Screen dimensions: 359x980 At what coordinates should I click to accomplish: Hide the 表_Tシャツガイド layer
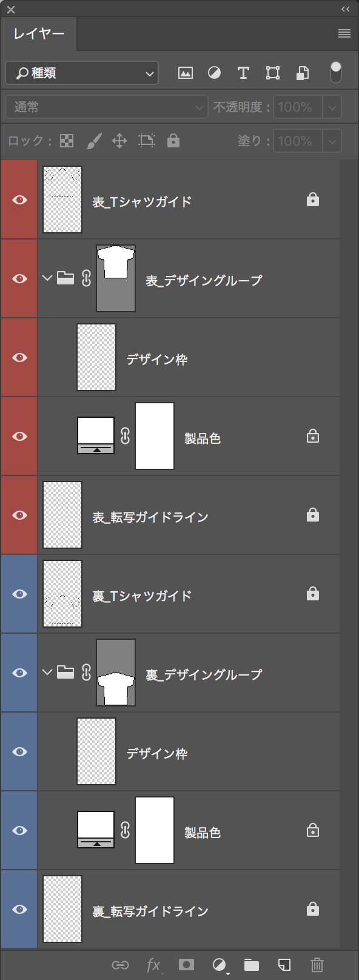point(19,200)
